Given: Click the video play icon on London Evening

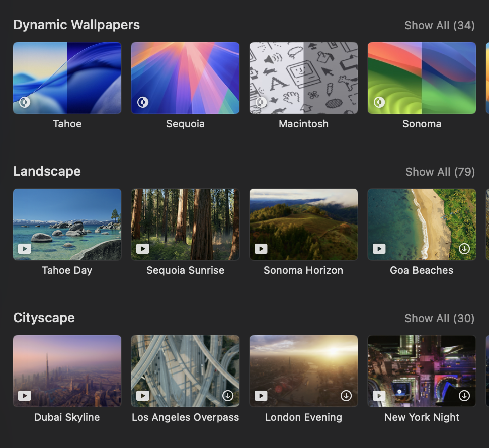Looking at the screenshot, I should 261,396.
